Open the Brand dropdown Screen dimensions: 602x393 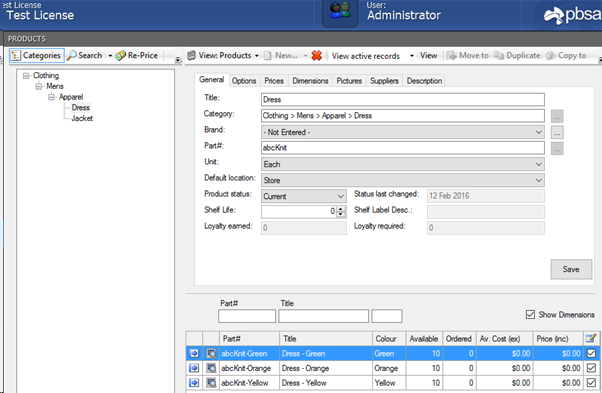pyautogui.click(x=403, y=132)
